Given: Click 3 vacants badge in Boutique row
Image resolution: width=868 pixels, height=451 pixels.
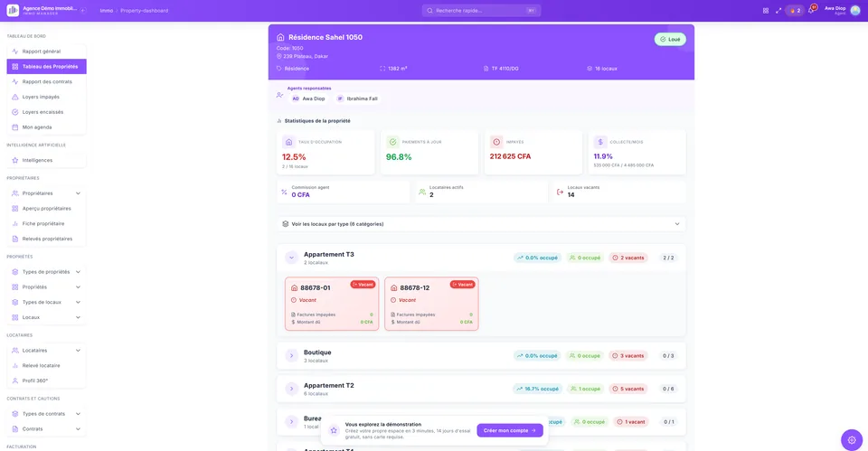Looking at the screenshot, I should (x=628, y=356).
